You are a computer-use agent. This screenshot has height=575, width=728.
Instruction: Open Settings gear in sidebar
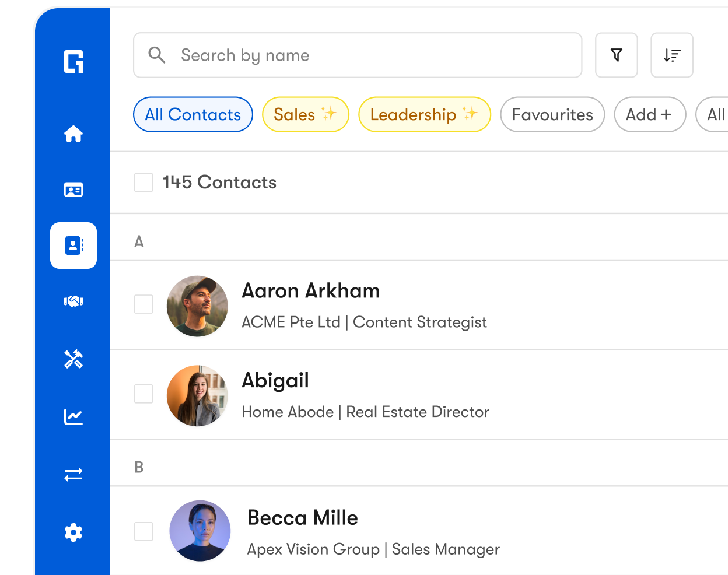pos(73,532)
